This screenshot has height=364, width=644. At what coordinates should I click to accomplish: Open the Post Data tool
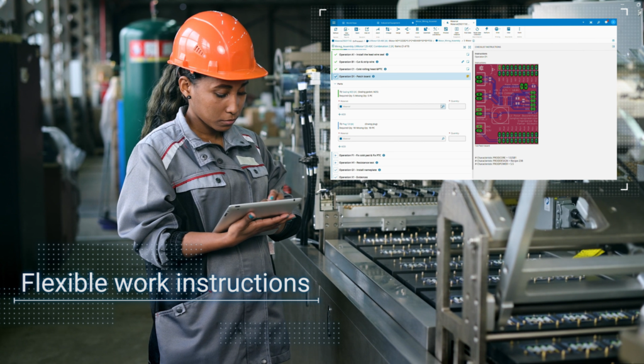pos(465,29)
